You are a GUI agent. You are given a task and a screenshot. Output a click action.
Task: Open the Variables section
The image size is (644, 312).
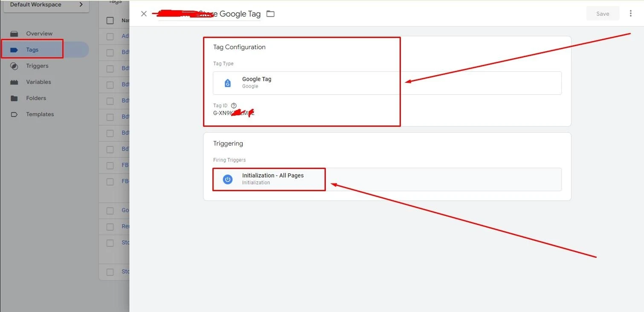38,82
